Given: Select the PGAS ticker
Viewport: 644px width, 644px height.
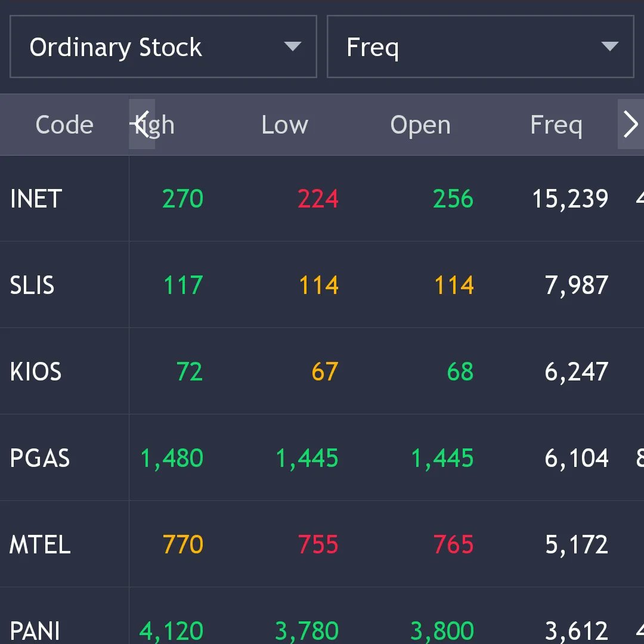Looking at the screenshot, I should [x=39, y=458].
